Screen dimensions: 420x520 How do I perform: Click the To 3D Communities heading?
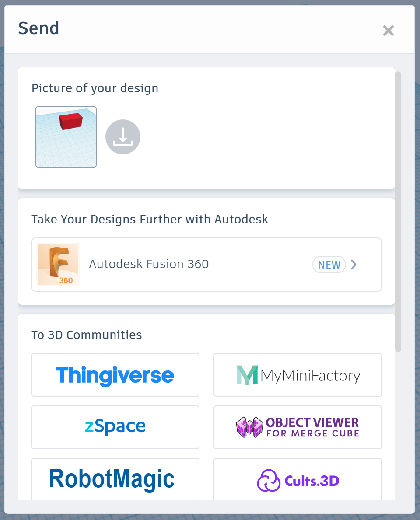[87, 335]
